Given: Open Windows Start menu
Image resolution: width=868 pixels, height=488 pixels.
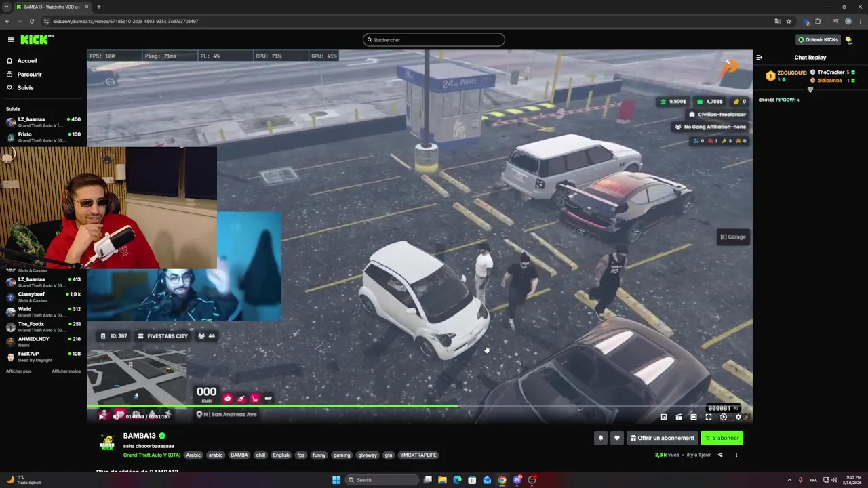Looking at the screenshot, I should tap(336, 480).
